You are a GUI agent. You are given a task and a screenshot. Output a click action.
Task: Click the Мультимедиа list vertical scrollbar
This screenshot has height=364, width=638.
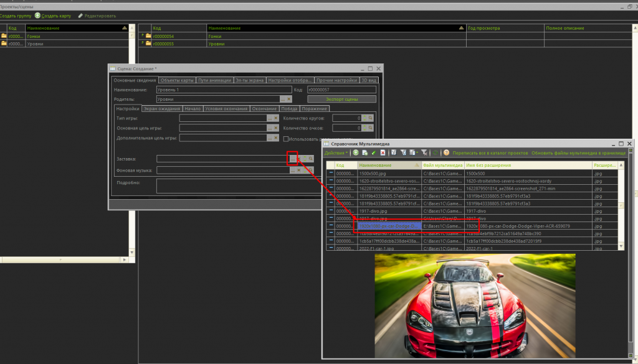click(x=621, y=205)
